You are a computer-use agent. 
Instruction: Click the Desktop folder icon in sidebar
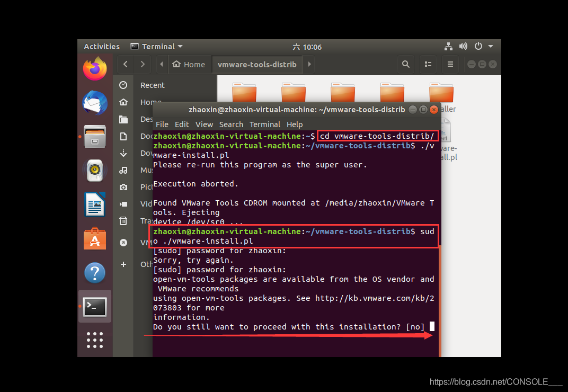pyautogui.click(x=123, y=119)
